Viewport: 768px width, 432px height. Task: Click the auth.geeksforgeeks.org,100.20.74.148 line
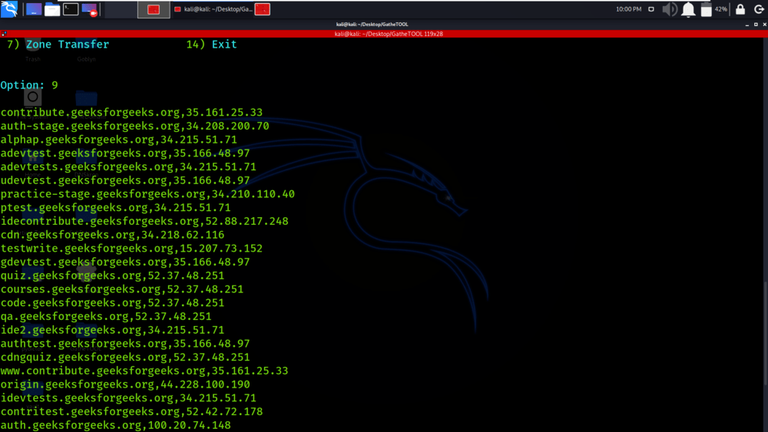click(115, 425)
